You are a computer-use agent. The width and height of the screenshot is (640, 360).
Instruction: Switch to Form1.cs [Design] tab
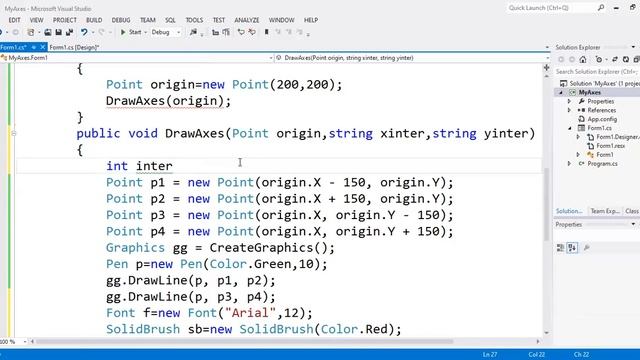[74, 47]
